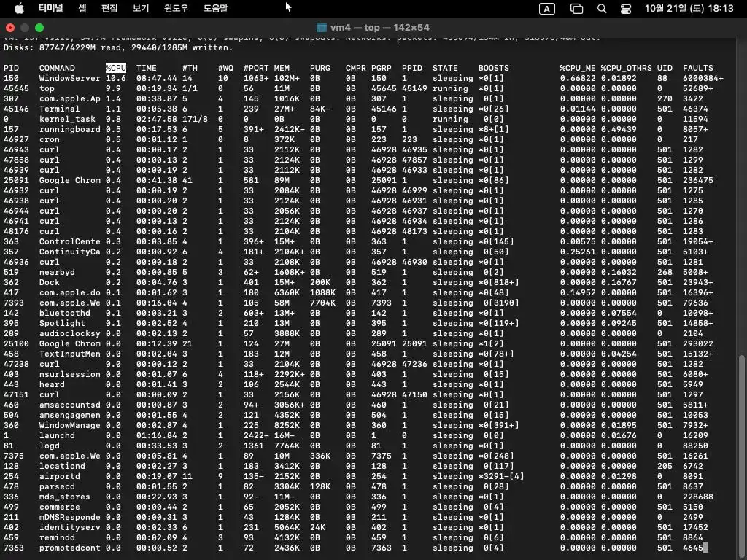Click the audioclocksy process name
This screenshot has height=560, width=747.
click(69, 333)
